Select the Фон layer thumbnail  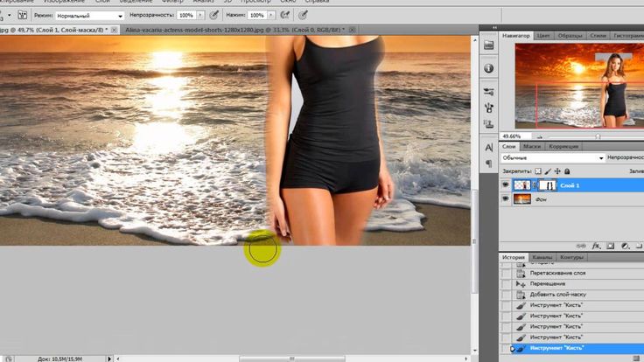coord(522,199)
